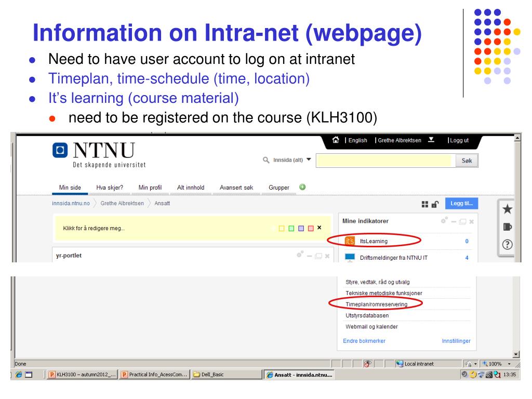Click browser scrollbar up arrow
Image resolution: width=532 pixels, height=399 pixels.
[x=517, y=138]
